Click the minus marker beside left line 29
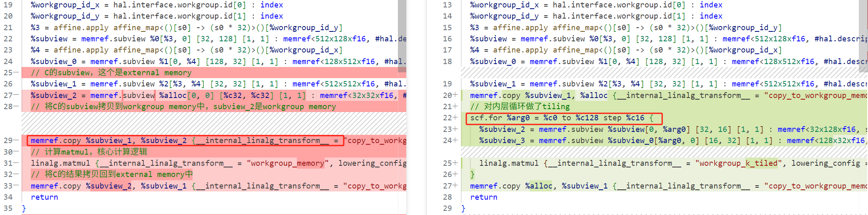The width and height of the screenshot is (868, 215). click(x=16, y=141)
